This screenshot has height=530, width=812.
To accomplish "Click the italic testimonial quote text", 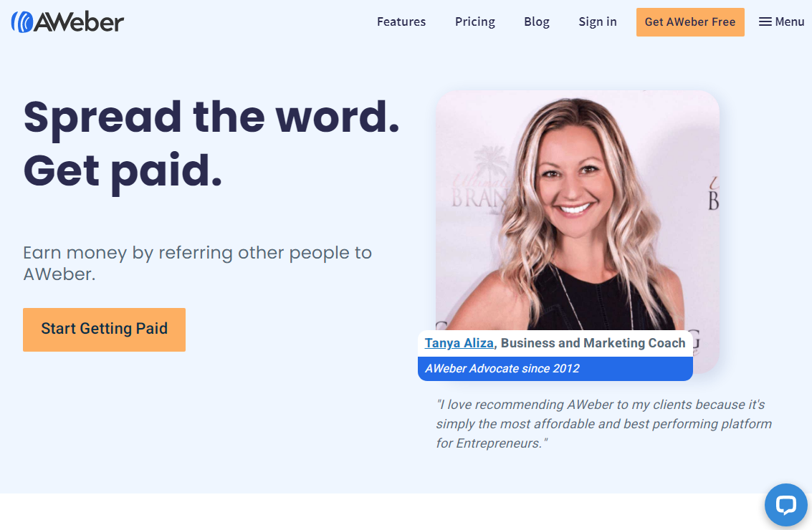I will click(604, 424).
